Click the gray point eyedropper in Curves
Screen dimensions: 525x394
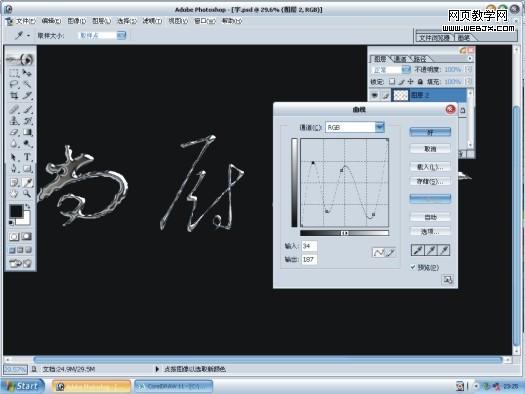pos(431,250)
